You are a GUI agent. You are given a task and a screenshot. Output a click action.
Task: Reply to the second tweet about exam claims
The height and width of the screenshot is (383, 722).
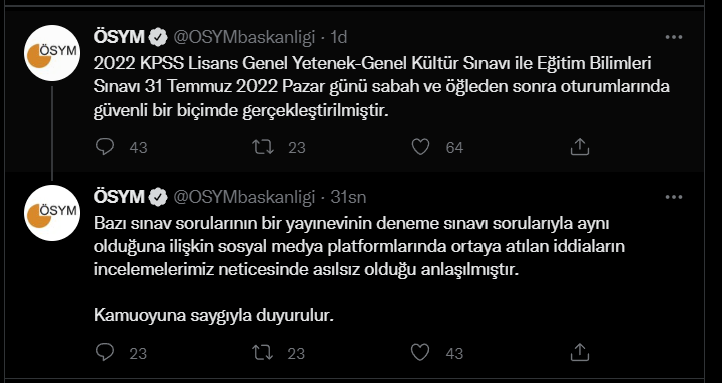point(105,353)
